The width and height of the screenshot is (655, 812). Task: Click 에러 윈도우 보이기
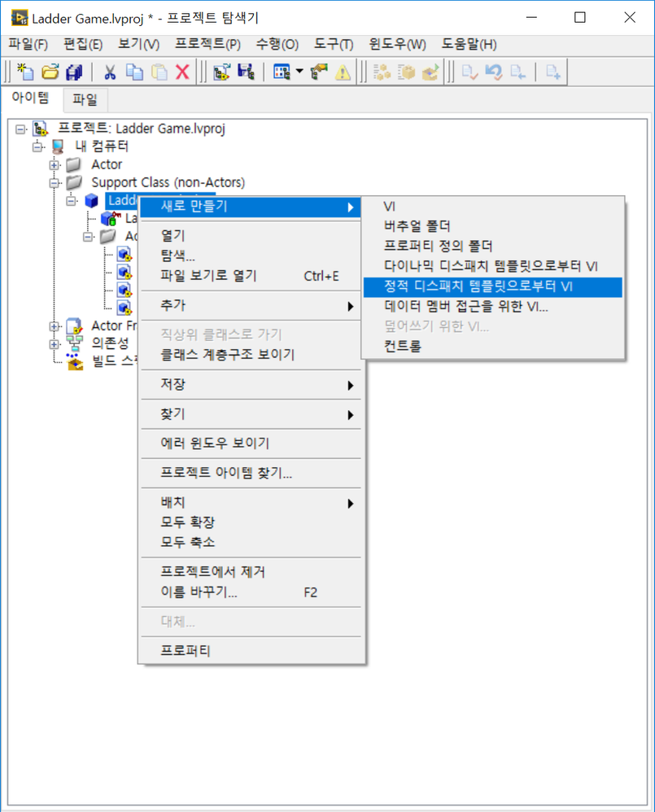tap(251, 443)
